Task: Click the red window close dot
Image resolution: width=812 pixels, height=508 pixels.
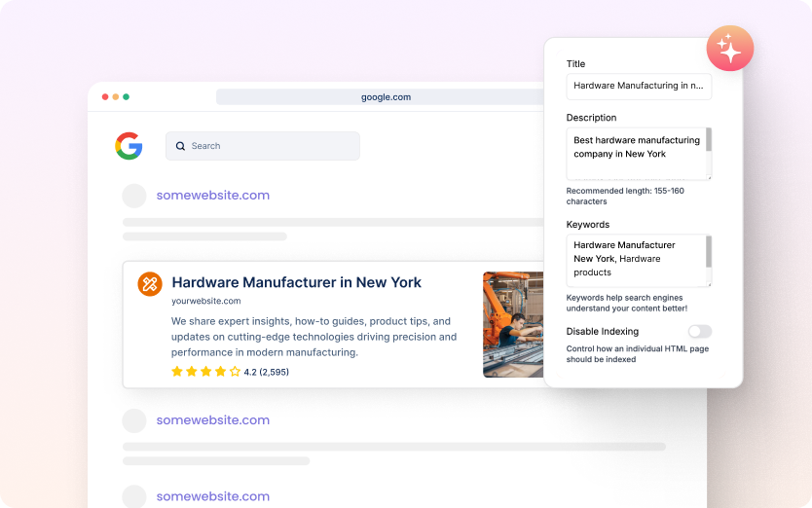Action: coord(105,97)
